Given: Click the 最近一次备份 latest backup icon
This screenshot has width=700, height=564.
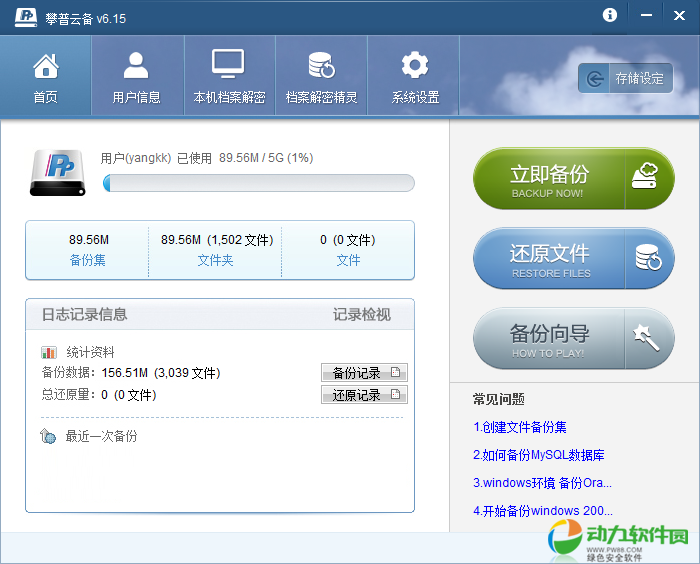Looking at the screenshot, I should click(x=49, y=437).
